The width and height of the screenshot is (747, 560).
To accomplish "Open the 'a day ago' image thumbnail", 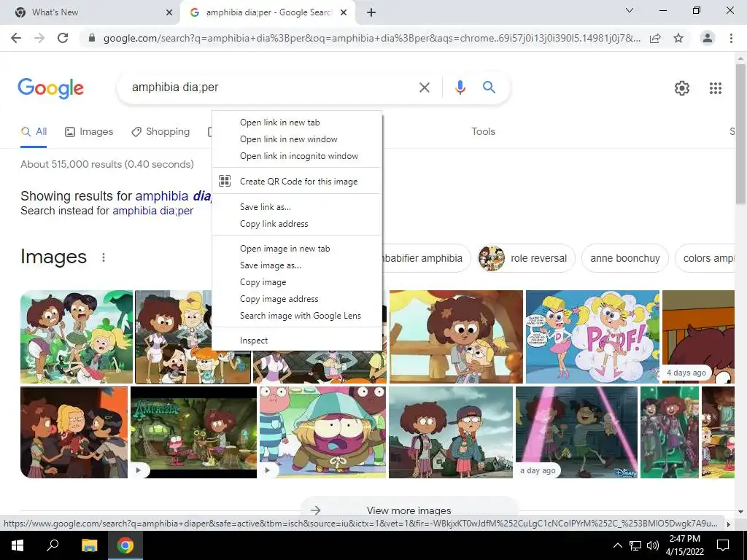I will point(576,432).
